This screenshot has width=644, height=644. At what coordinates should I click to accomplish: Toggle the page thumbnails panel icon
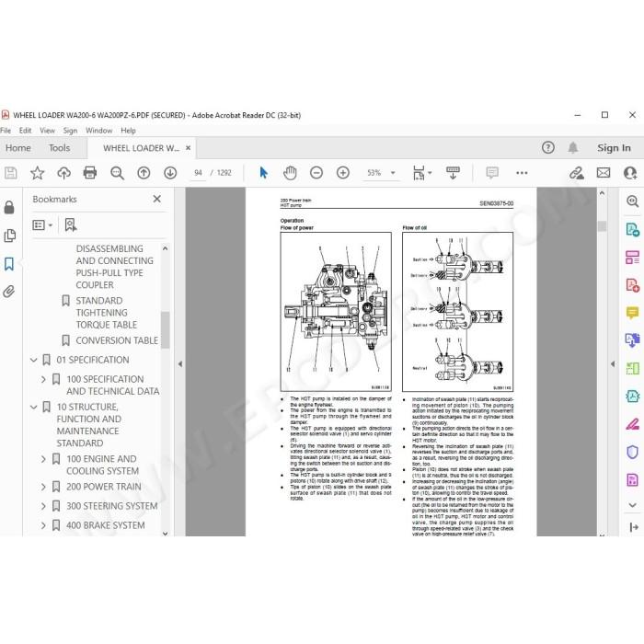click(x=9, y=236)
